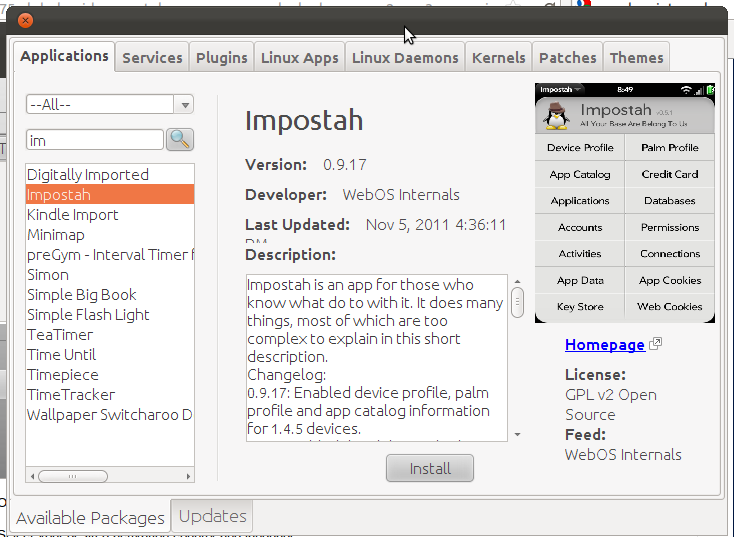
Task: Select TimeTracker in the list
Action: (110, 395)
